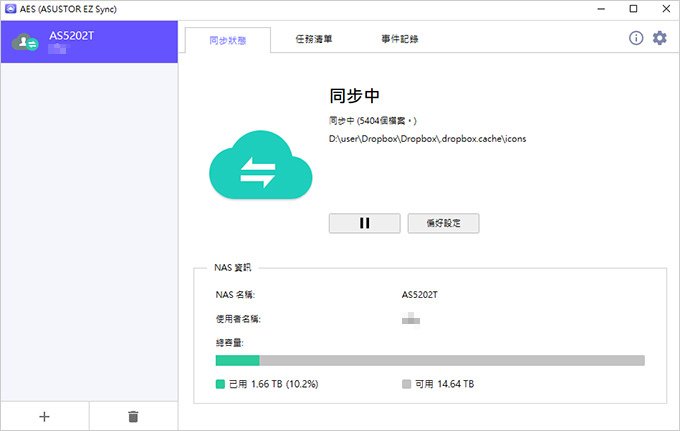This screenshot has height=431, width=680.
Task: Click the green 已用 legend swatch
Action: tap(220, 384)
